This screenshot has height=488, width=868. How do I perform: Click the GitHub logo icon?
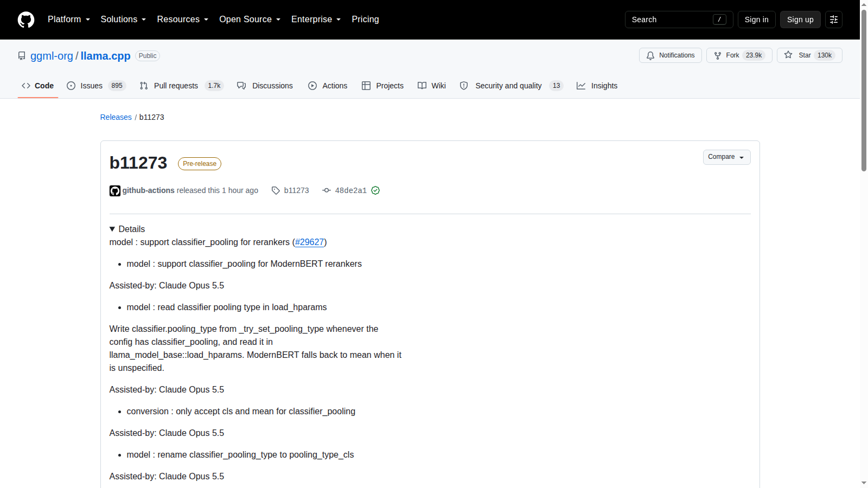coord(26,20)
